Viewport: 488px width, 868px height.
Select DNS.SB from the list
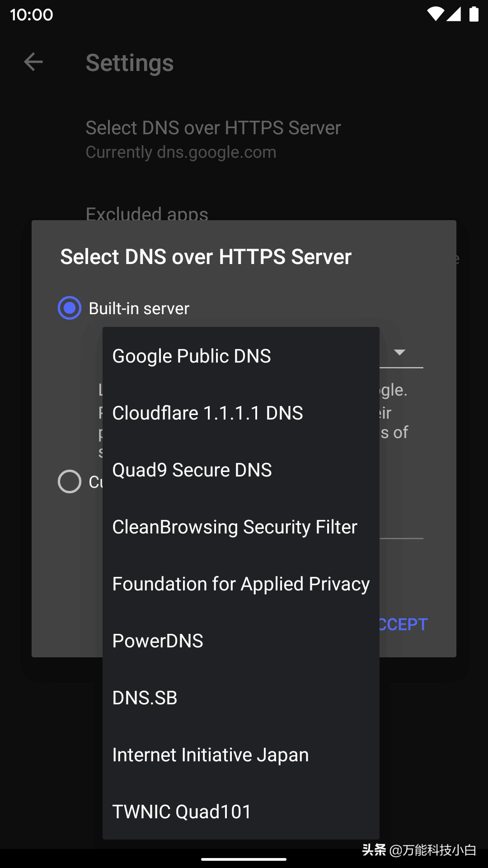145,698
